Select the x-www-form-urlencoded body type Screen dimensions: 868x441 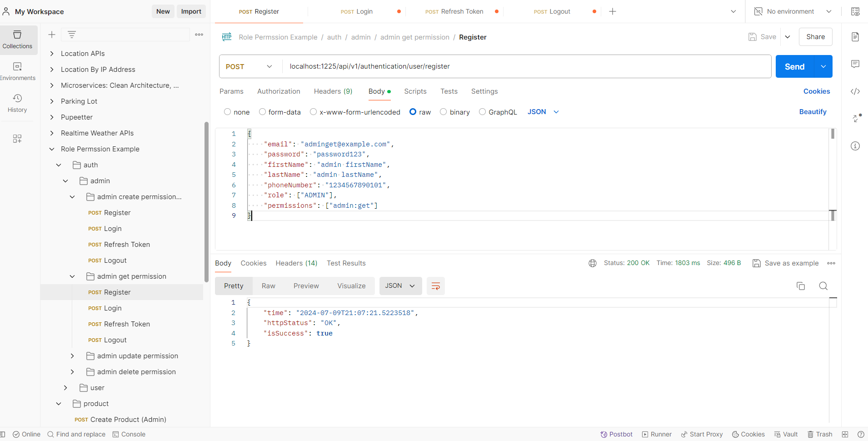(x=313, y=112)
